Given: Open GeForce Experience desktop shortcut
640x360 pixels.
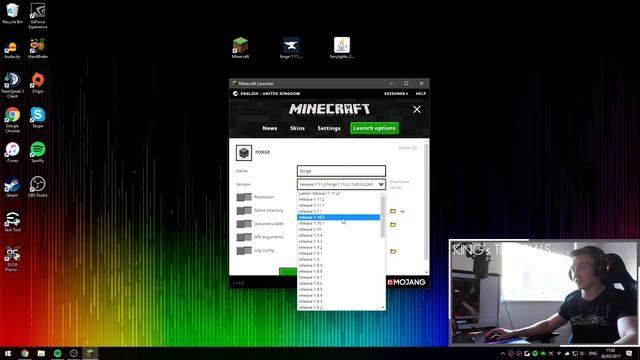Looking at the screenshot, I should (x=38, y=16).
